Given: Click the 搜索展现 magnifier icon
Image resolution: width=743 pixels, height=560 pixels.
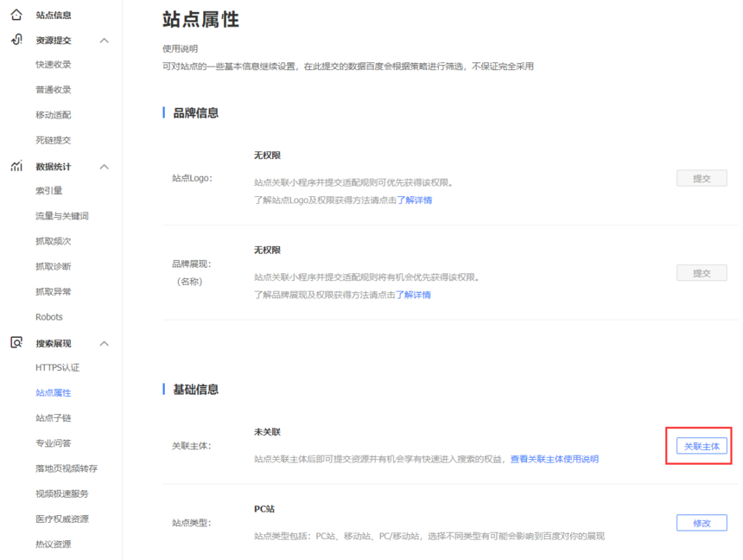Looking at the screenshot, I should (16, 343).
